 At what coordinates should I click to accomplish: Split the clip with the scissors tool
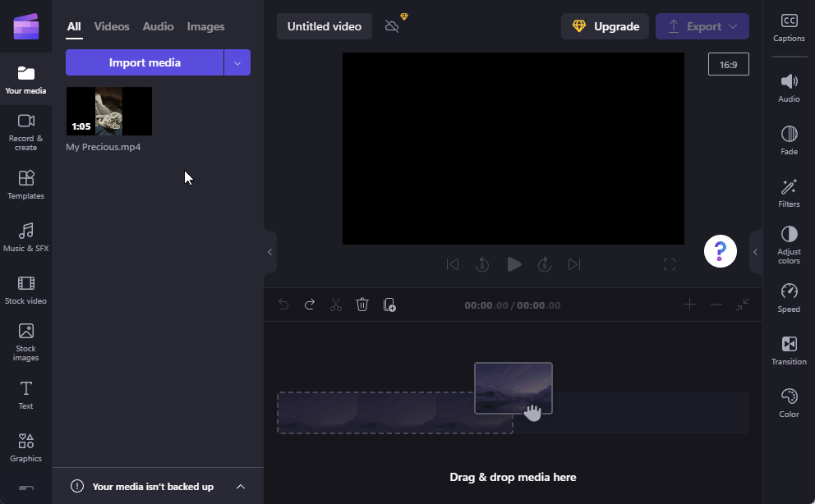point(335,305)
